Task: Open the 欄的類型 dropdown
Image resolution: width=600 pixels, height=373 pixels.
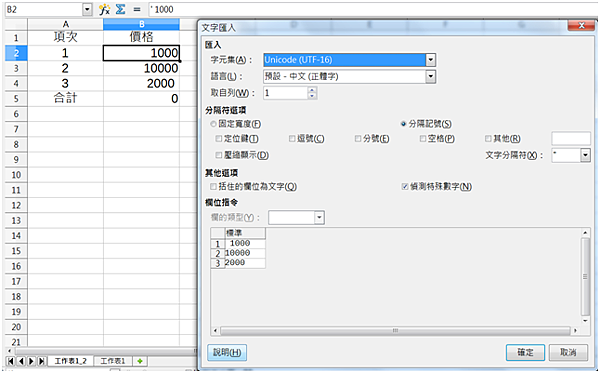Action: 320,218
